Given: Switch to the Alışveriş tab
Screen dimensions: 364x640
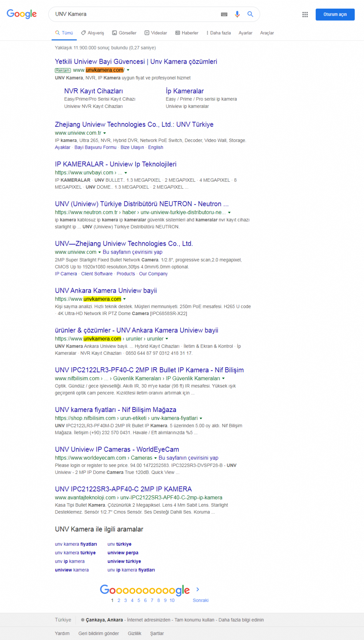Looking at the screenshot, I should pos(92,33).
